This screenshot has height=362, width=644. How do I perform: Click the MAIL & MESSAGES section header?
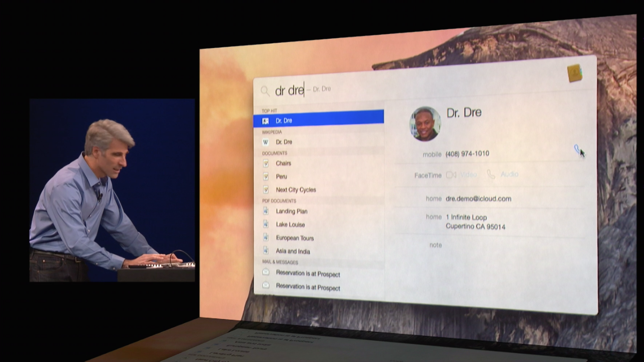(x=280, y=262)
